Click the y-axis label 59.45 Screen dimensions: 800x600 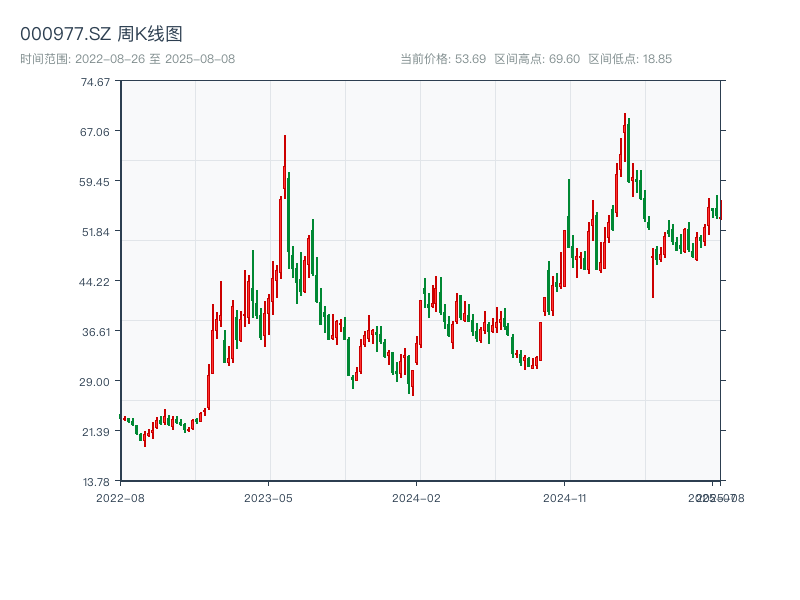point(94,182)
